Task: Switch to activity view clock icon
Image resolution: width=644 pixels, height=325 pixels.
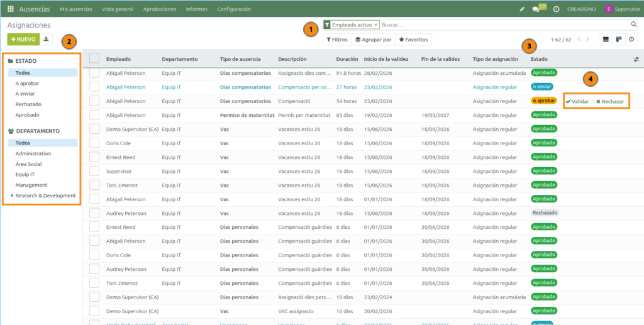Action: click(x=631, y=40)
